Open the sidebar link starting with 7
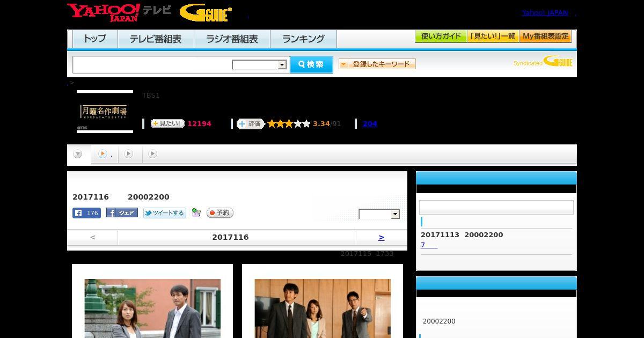The height and width of the screenshot is (338, 644). 429,245
